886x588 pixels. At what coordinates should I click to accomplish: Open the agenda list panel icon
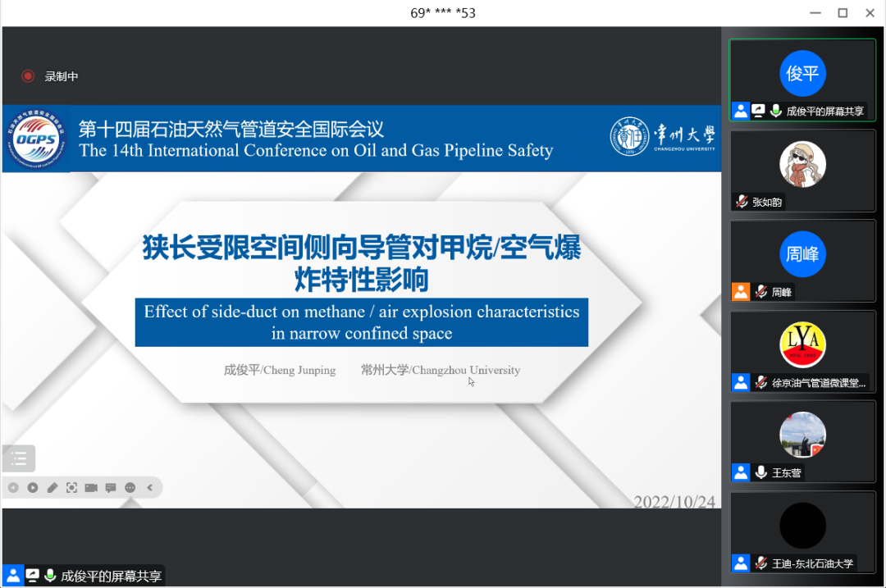(18, 458)
